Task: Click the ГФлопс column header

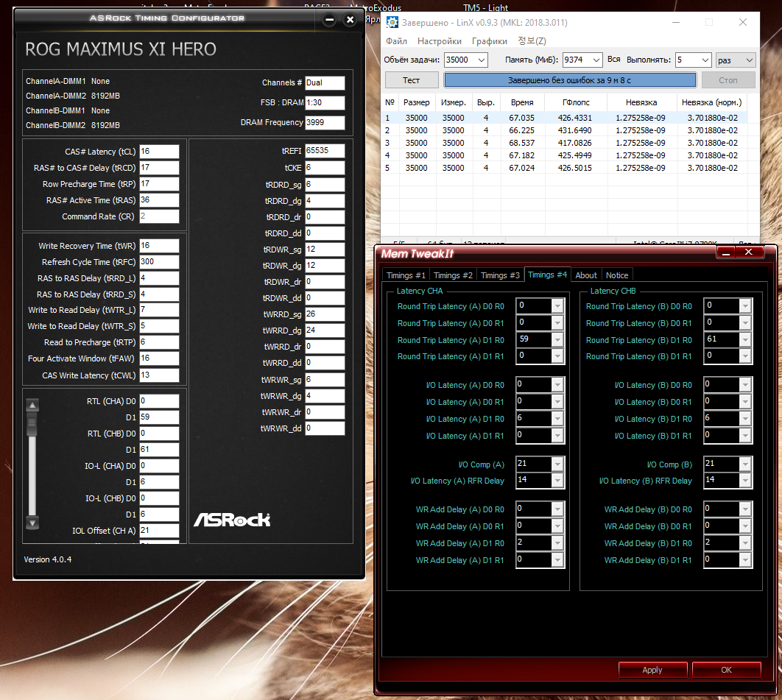Action: coord(576,102)
